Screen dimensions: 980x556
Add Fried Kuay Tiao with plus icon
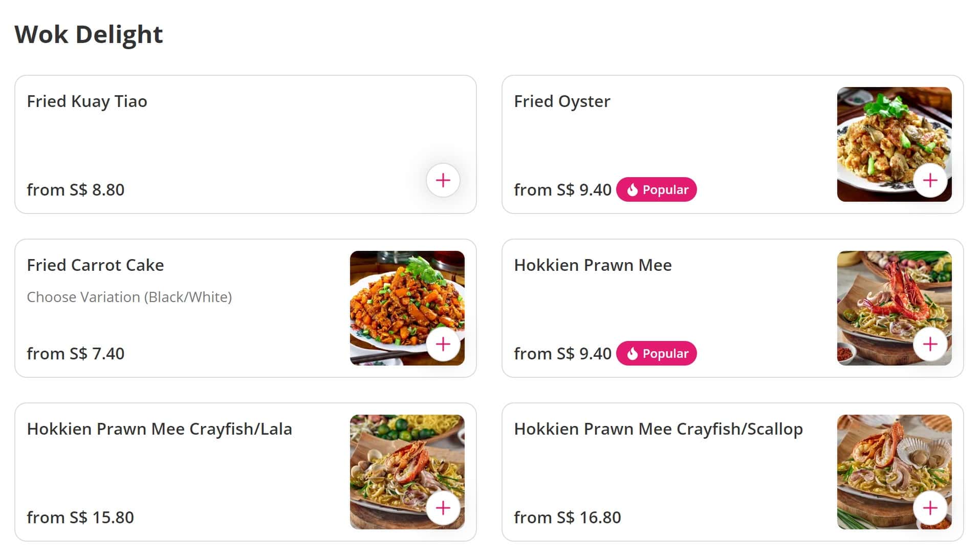pyautogui.click(x=443, y=180)
